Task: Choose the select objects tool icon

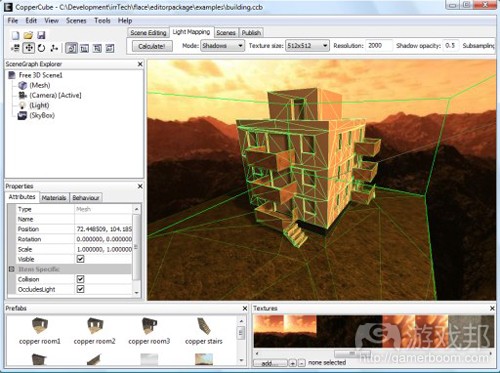Action: tap(16, 48)
